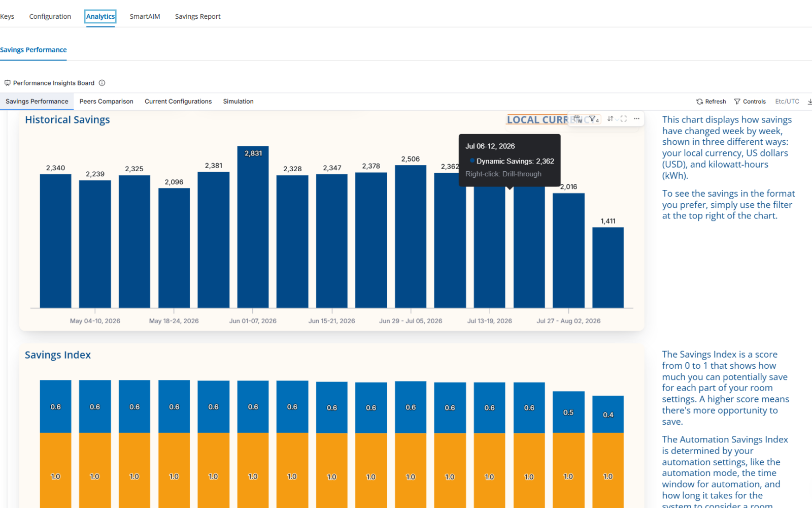Screen dimensions: 812x508
Task: Open the Controls filter panel
Action: pyautogui.click(x=750, y=102)
